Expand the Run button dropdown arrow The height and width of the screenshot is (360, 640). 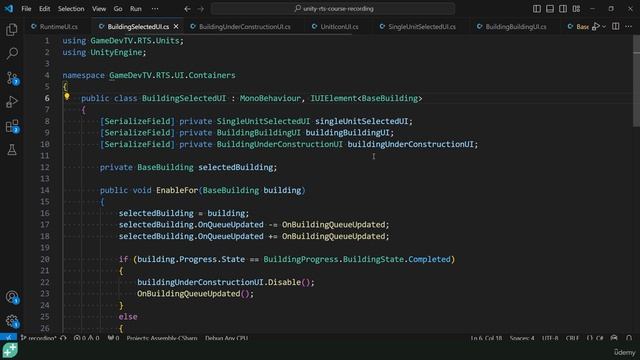coord(604,27)
